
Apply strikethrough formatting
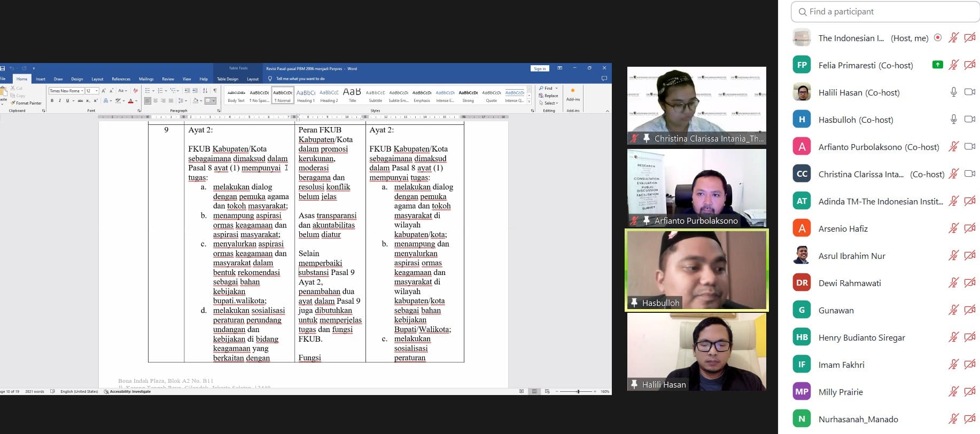point(80,100)
